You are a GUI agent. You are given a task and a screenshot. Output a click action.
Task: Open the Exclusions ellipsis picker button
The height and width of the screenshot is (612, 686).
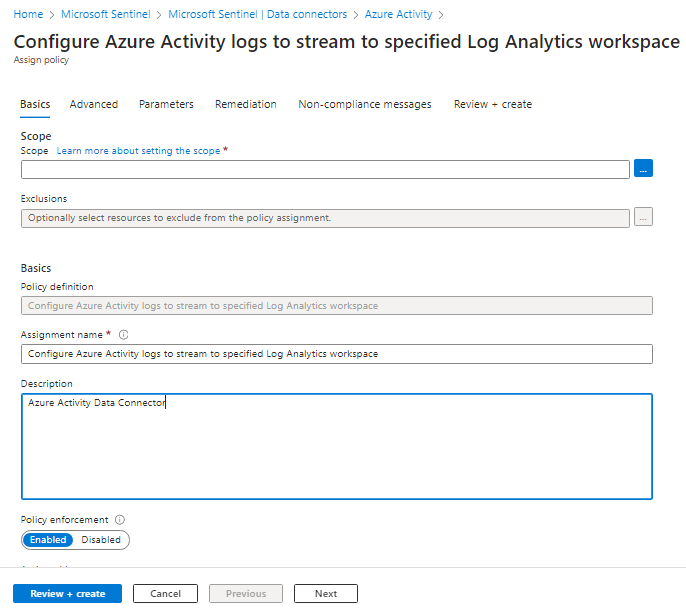point(643,217)
